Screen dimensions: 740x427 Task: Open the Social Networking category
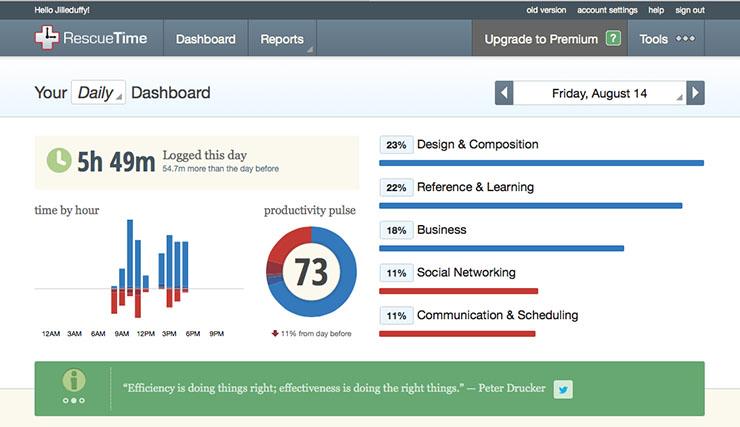point(466,273)
